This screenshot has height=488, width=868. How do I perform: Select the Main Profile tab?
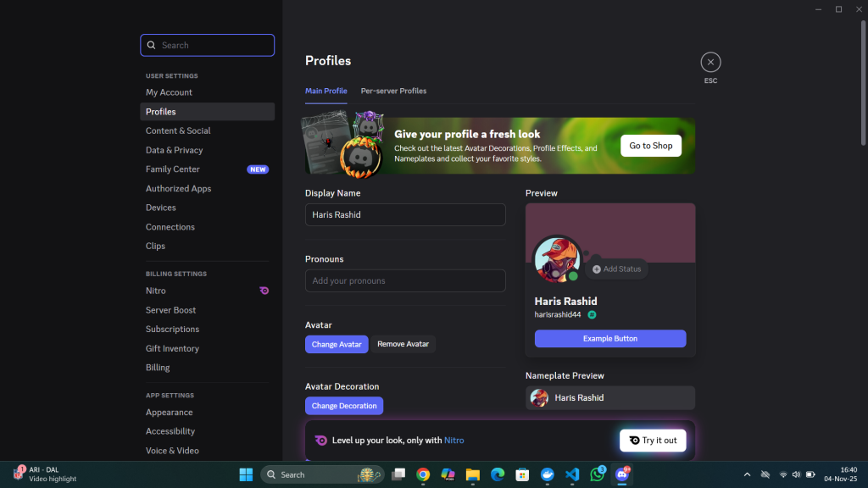click(325, 91)
